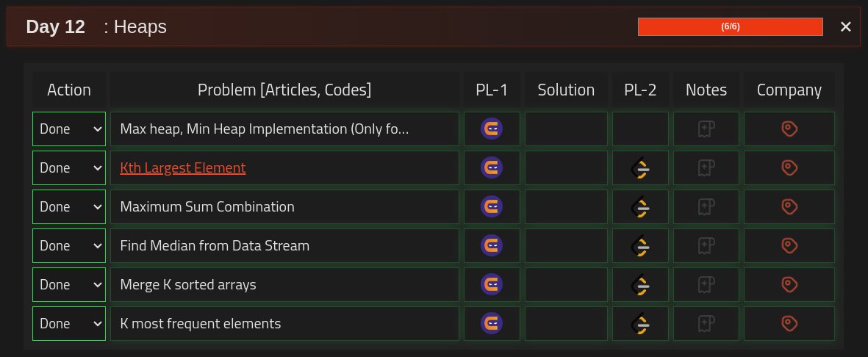Viewport: 868px width, 357px height.
Task: Open Coding Ninjas link for Merge K sorted arrays
Action: 492,284
